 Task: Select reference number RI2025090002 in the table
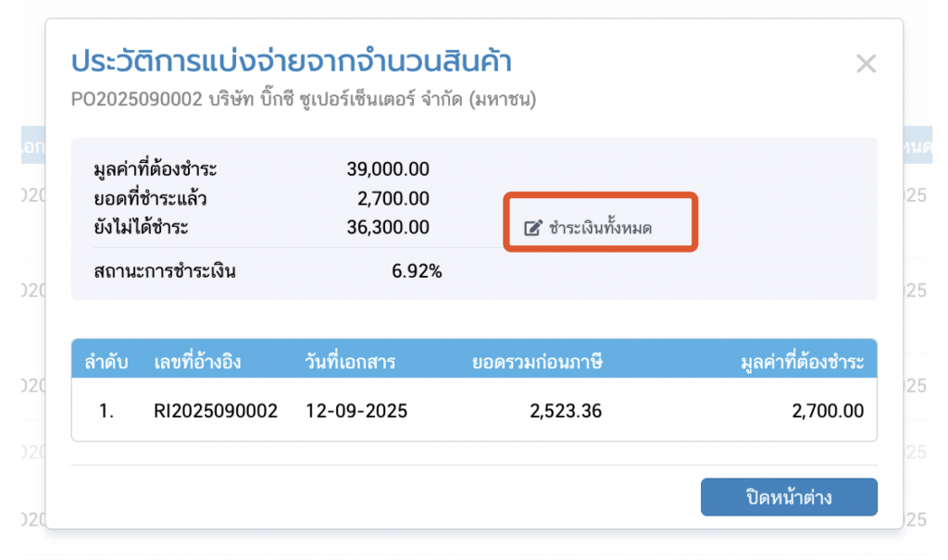[216, 410]
